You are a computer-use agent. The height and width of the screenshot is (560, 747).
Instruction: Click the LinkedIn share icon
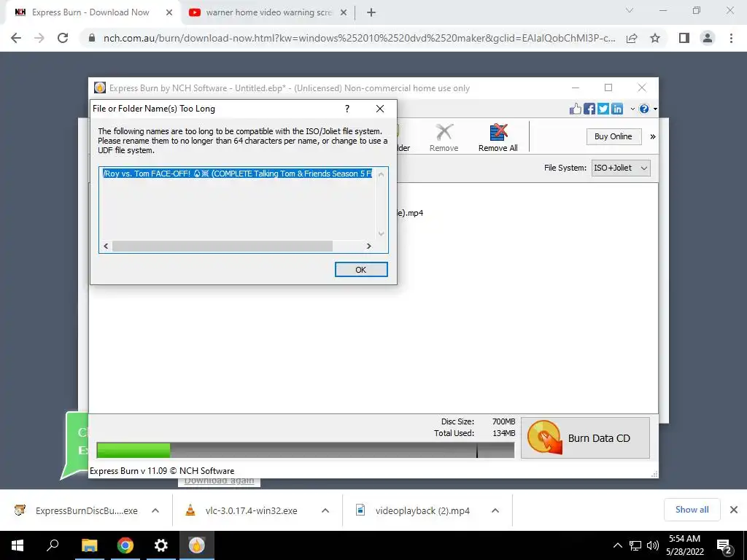(617, 109)
